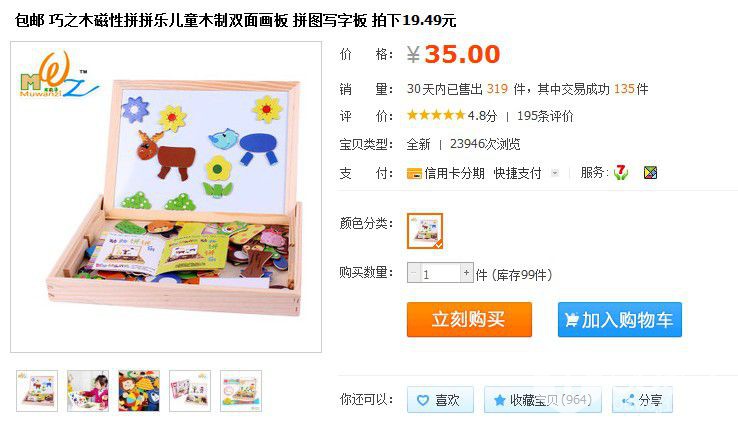Screen dimensions: 738x421
Task: Click the heart icon on 喜欢 button
Action: (x=423, y=400)
